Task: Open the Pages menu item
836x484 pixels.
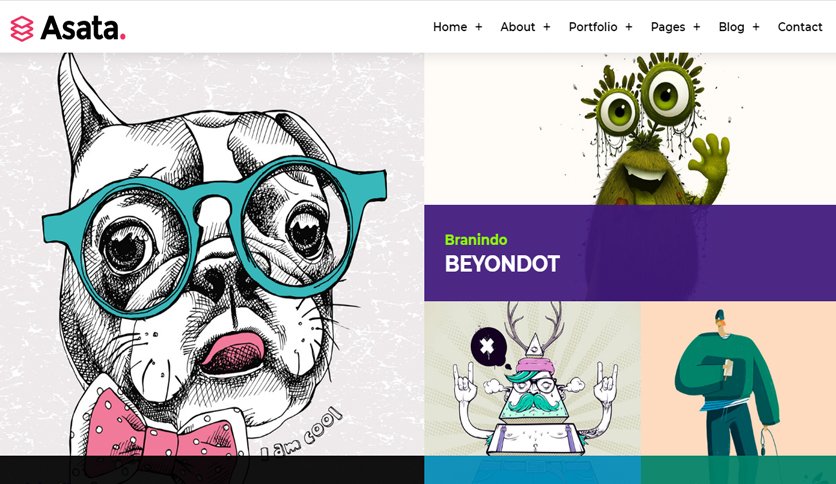Action: click(668, 27)
